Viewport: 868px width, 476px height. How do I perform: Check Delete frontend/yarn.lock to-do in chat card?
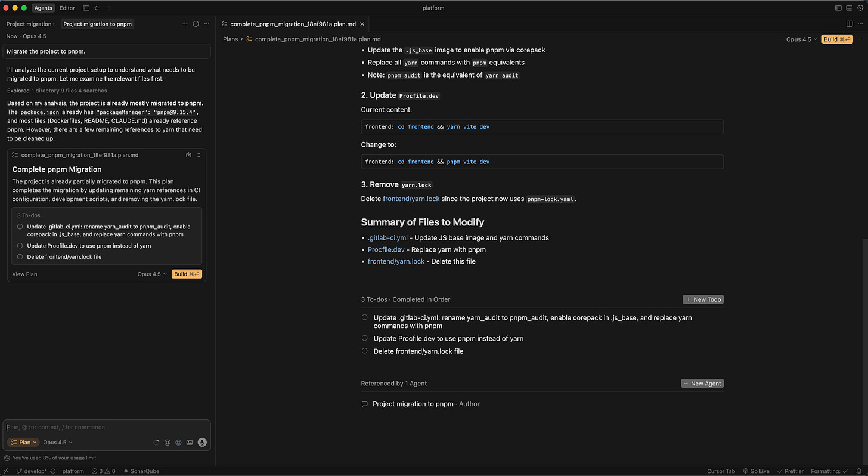[20, 257]
